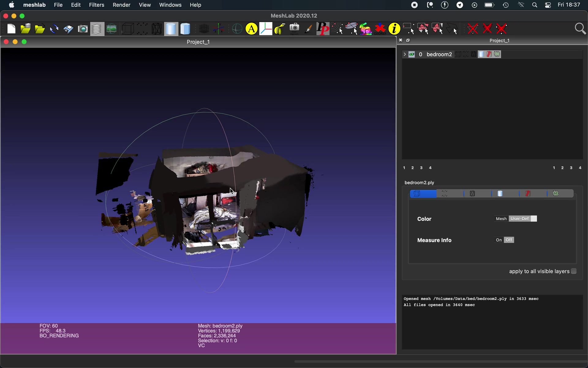Click the User-Def white color swatch
588x368 pixels.
[x=534, y=219]
